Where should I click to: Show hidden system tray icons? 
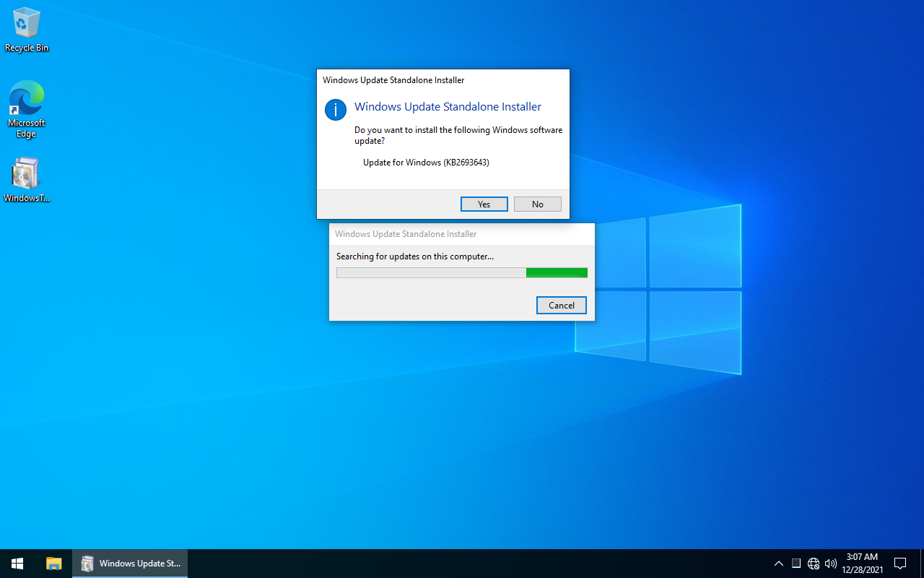778,564
